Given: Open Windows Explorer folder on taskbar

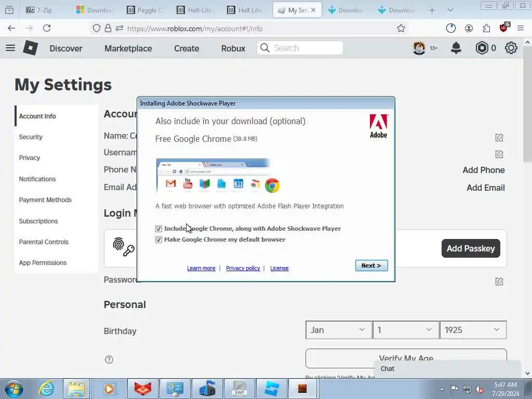Looking at the screenshot, I should (76, 389).
